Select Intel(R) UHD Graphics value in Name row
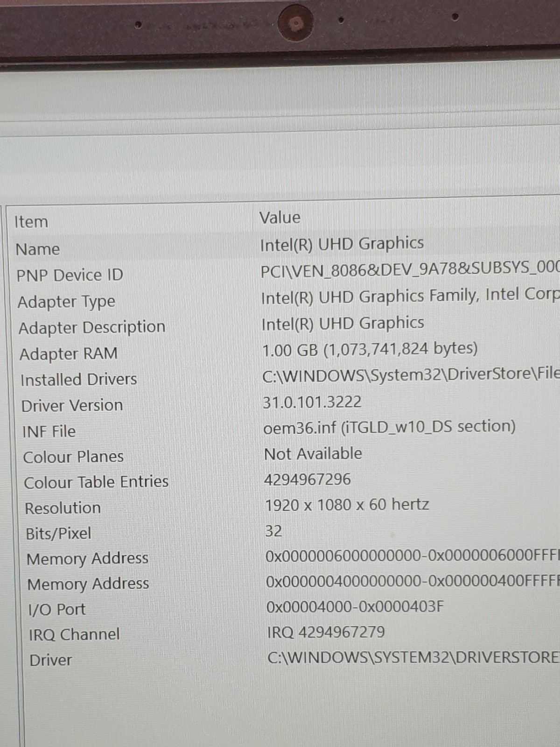The image size is (560, 747). click(x=342, y=244)
